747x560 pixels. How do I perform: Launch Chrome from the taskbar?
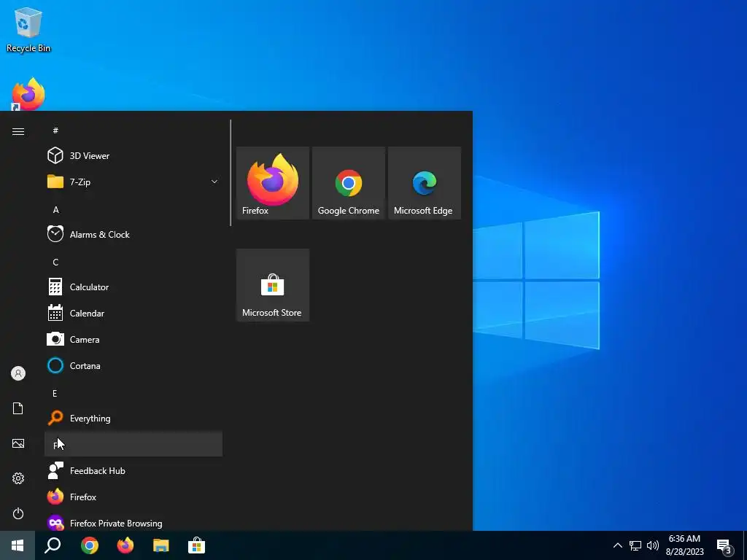(90, 545)
